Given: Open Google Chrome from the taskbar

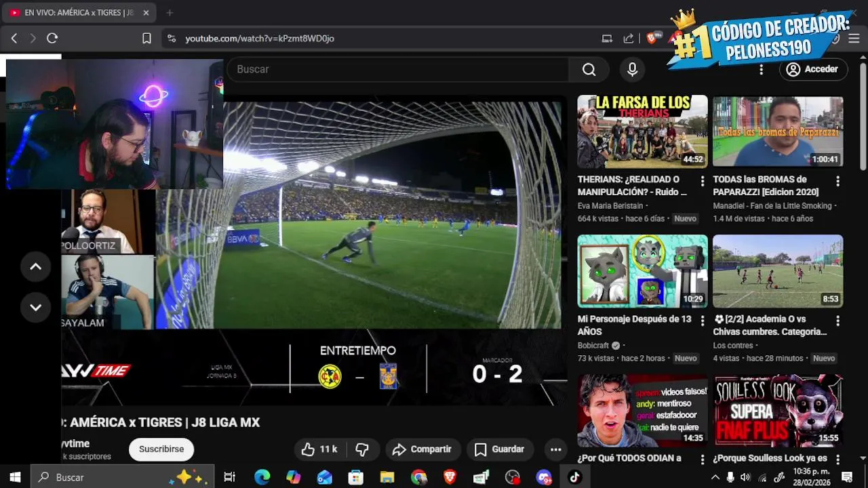Looking at the screenshot, I should coord(418,477).
